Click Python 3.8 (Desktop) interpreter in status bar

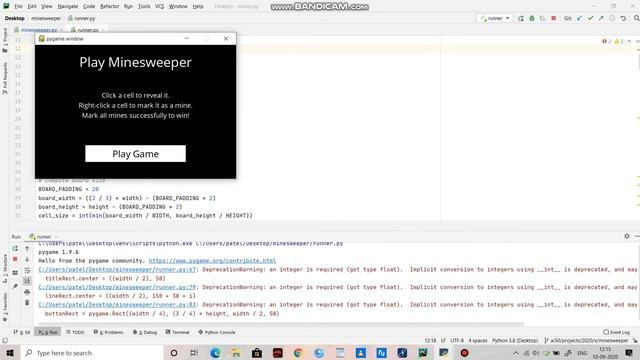[515, 340]
